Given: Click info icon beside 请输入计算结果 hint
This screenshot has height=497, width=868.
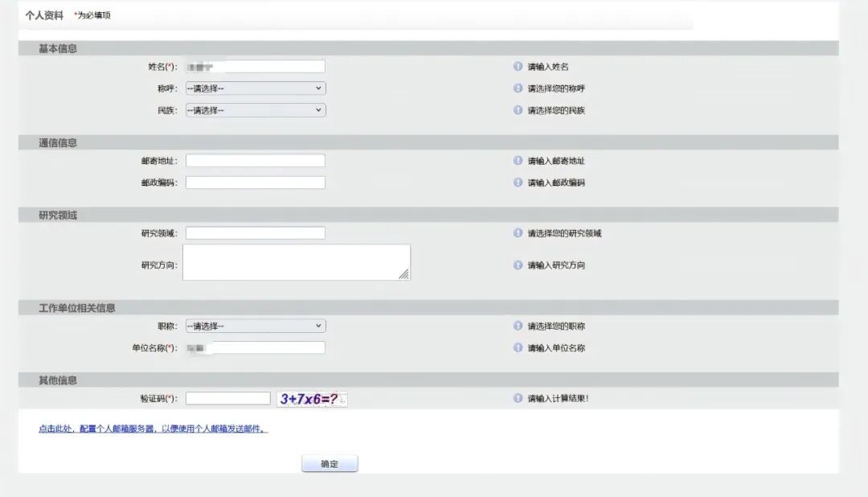Looking at the screenshot, I should click(x=518, y=398).
